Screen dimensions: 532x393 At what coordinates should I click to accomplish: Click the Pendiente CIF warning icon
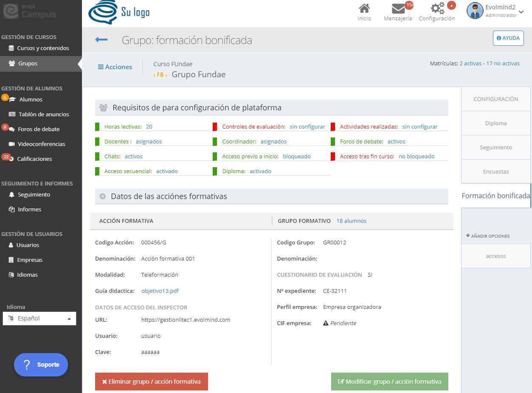pos(326,323)
